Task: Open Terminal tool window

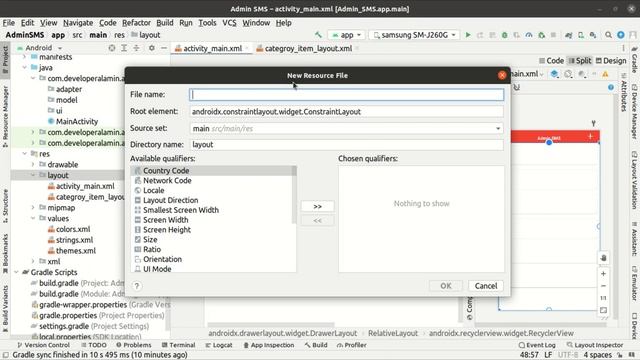Action: point(178,345)
